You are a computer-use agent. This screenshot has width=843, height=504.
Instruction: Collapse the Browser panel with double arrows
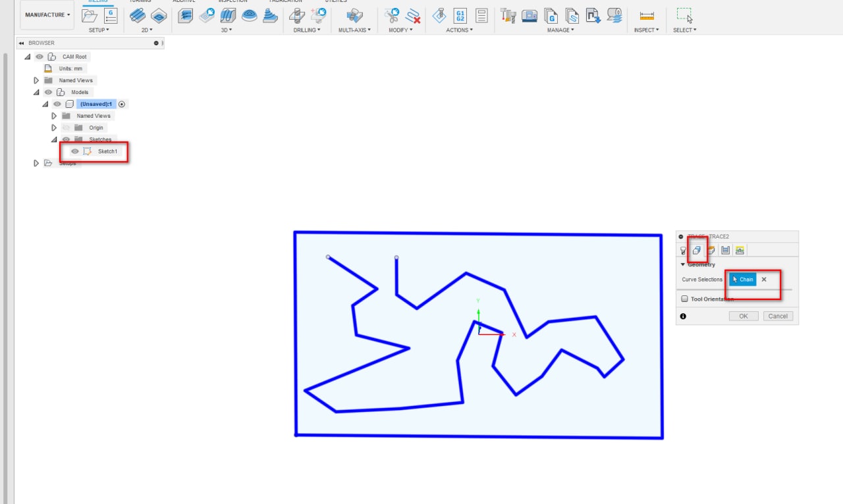coord(21,43)
